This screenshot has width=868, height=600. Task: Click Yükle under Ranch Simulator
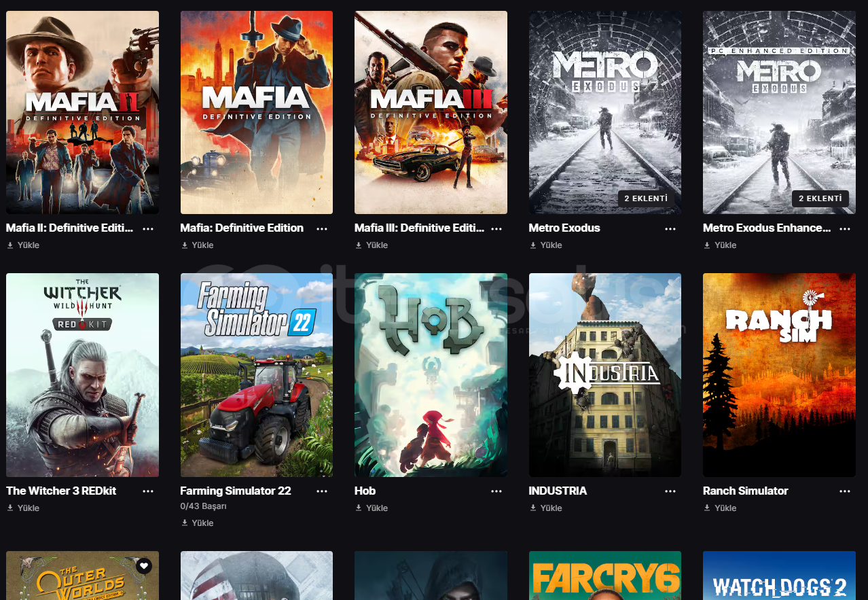(721, 508)
